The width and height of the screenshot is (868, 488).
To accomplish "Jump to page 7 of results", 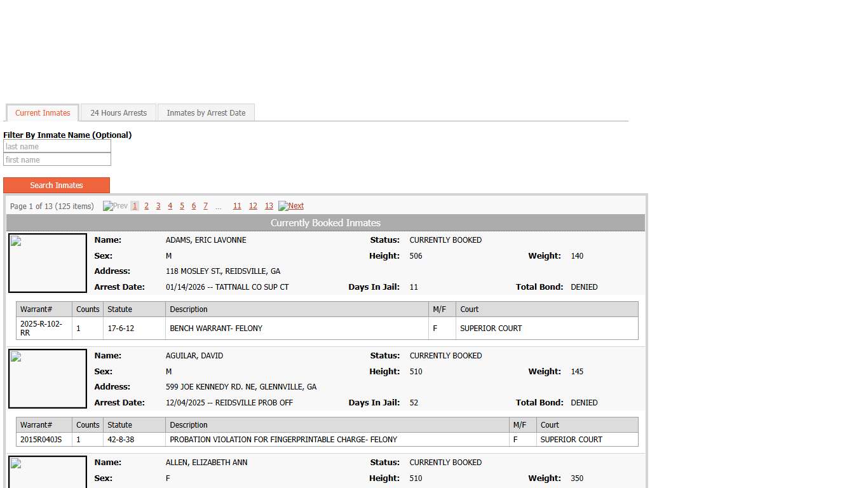I will coord(205,206).
